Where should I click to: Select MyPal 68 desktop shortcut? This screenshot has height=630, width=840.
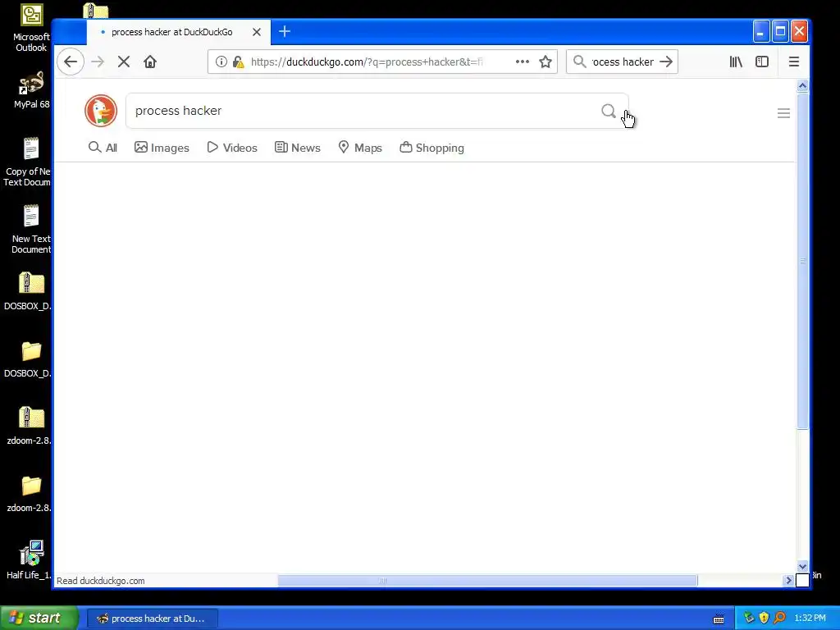(32, 90)
